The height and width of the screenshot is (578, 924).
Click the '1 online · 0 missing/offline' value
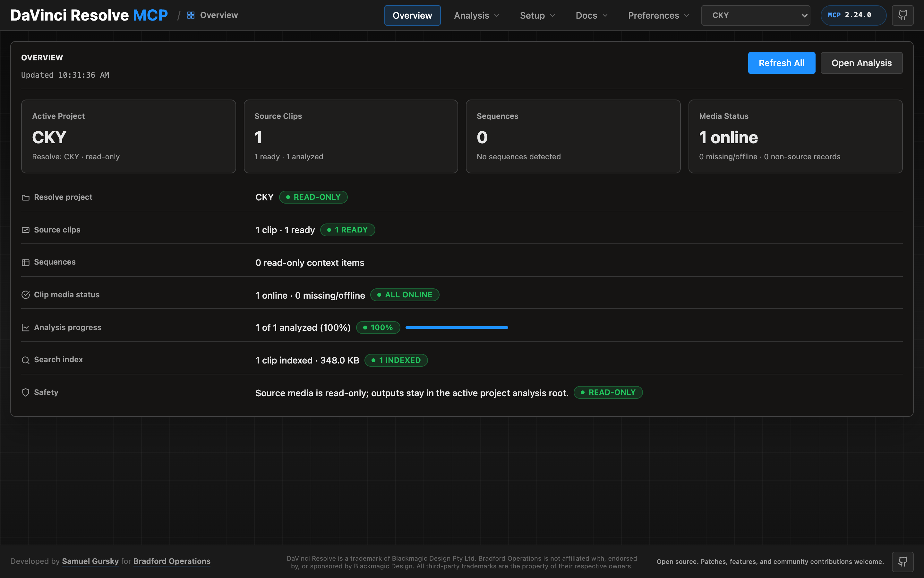[x=311, y=295]
